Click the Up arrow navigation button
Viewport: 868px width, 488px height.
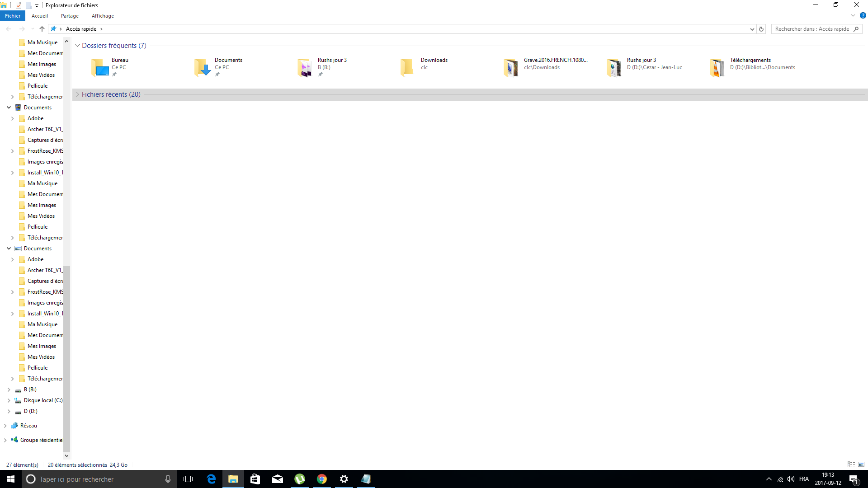coord(42,29)
